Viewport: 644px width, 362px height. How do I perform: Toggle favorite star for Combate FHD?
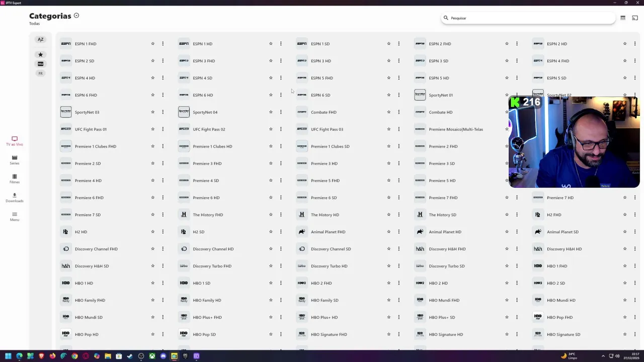pos(389,112)
